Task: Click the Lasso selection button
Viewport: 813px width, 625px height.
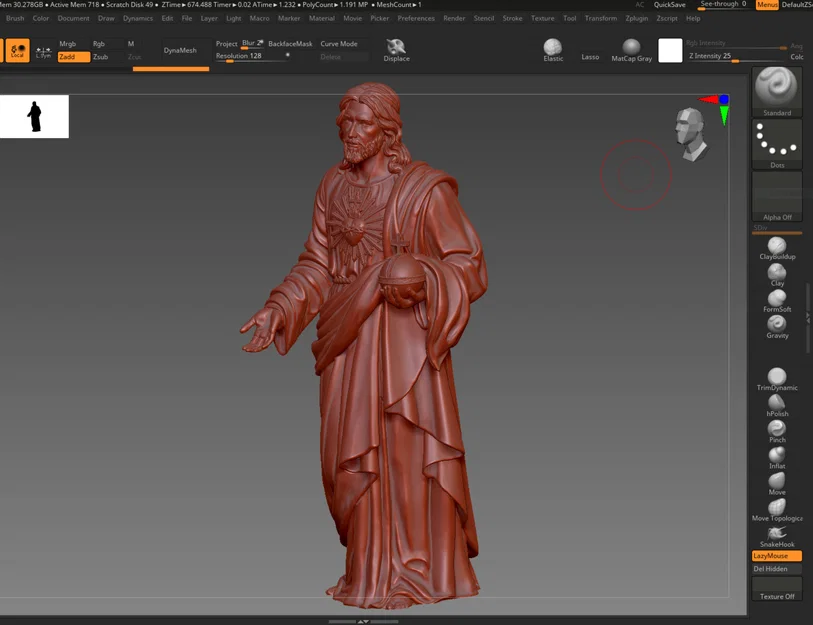Action: (590, 57)
